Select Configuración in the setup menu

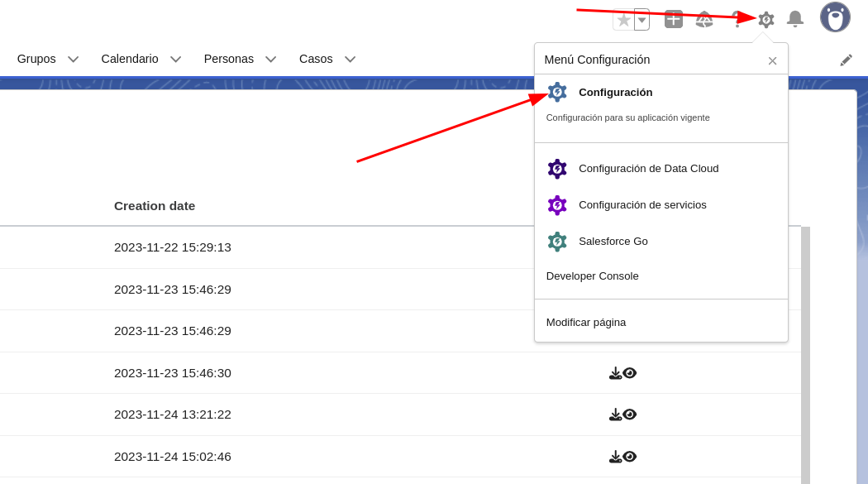(615, 92)
